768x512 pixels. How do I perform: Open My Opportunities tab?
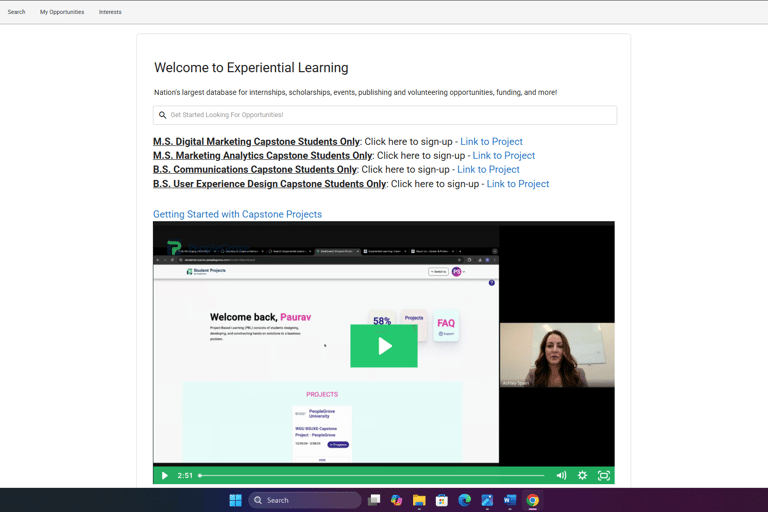[62, 12]
